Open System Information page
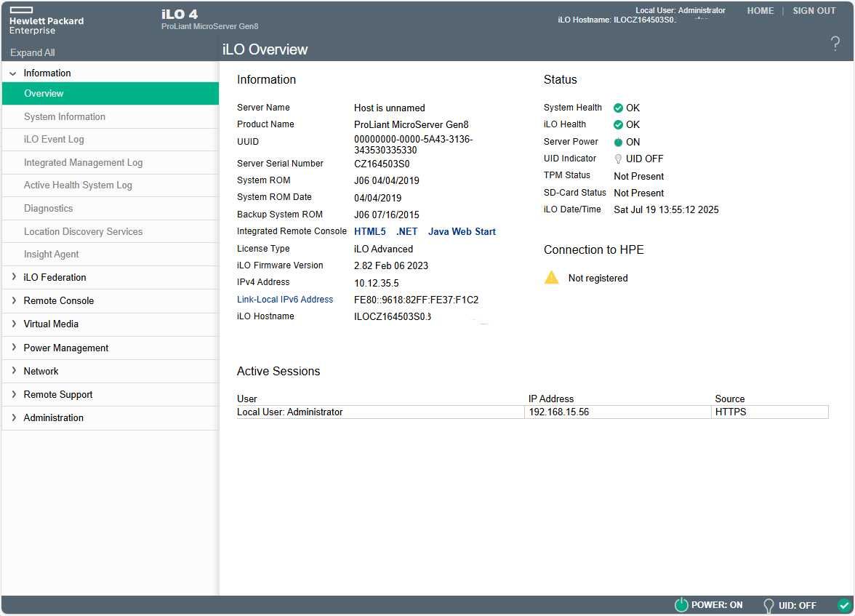This screenshot has height=616, width=855. [x=111, y=117]
